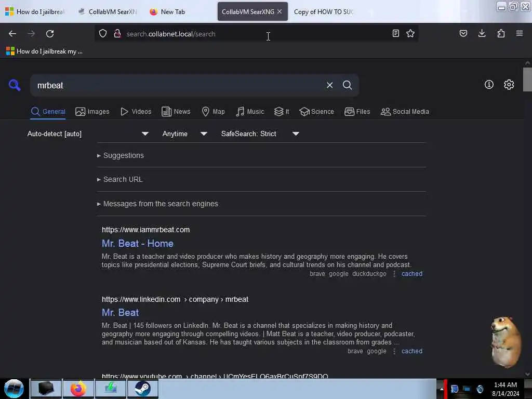This screenshot has width=532, height=399.
Task: Expand Messages from the search engines
Action: point(157,204)
